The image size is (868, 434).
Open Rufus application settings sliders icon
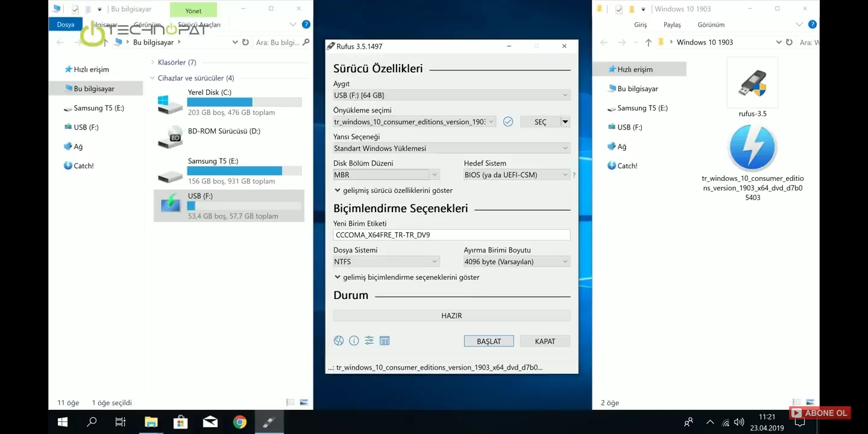370,341
